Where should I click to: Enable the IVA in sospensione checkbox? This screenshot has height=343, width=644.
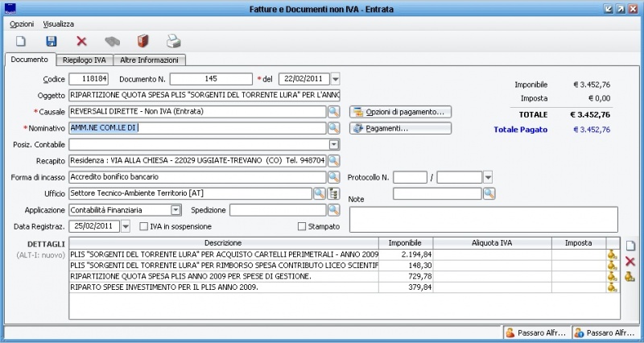coord(144,226)
